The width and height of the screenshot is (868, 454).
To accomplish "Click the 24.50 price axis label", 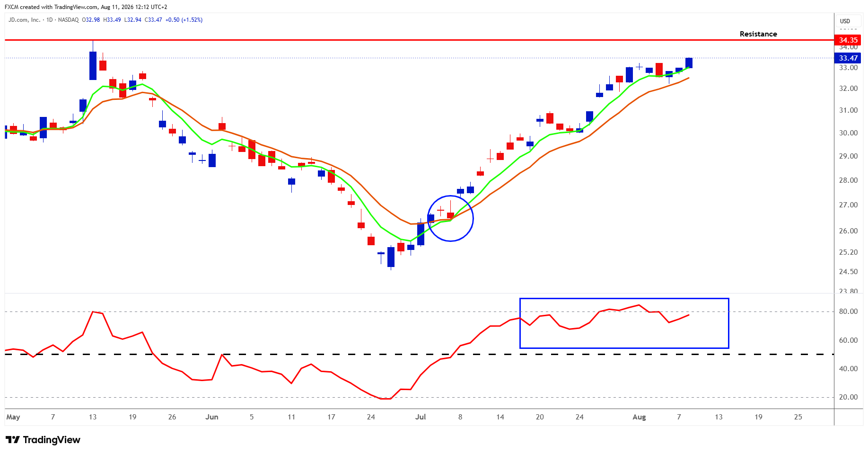I will click(848, 272).
